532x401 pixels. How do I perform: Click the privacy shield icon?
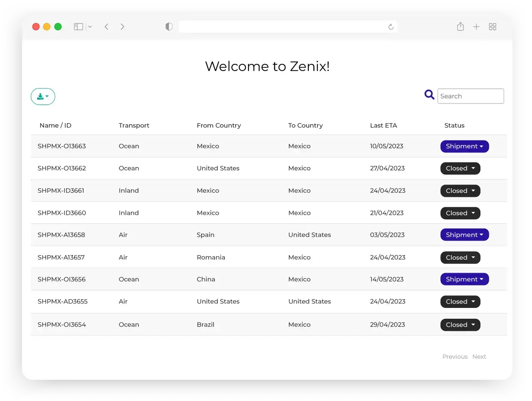point(169,27)
